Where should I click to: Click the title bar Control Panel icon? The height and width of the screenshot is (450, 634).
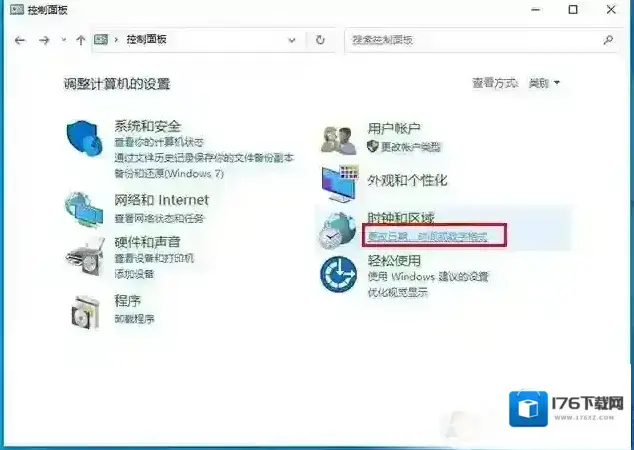17,9
